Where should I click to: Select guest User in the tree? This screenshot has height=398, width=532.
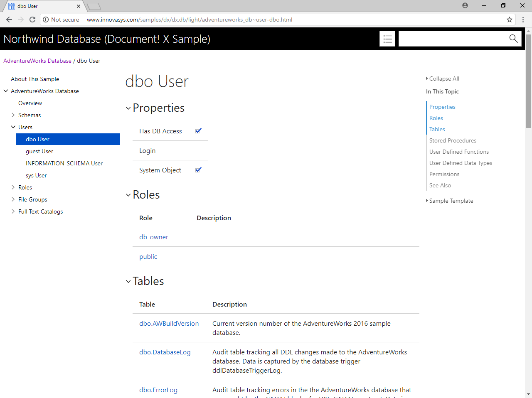tap(39, 151)
